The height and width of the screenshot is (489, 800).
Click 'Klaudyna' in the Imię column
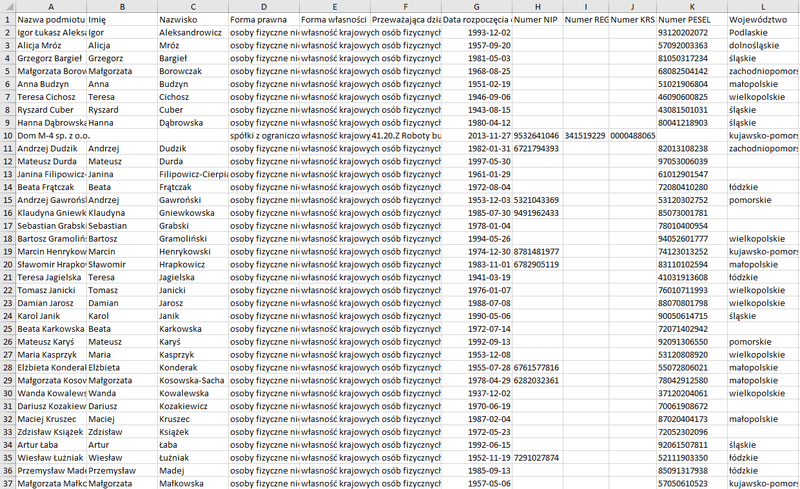pyautogui.click(x=120, y=212)
